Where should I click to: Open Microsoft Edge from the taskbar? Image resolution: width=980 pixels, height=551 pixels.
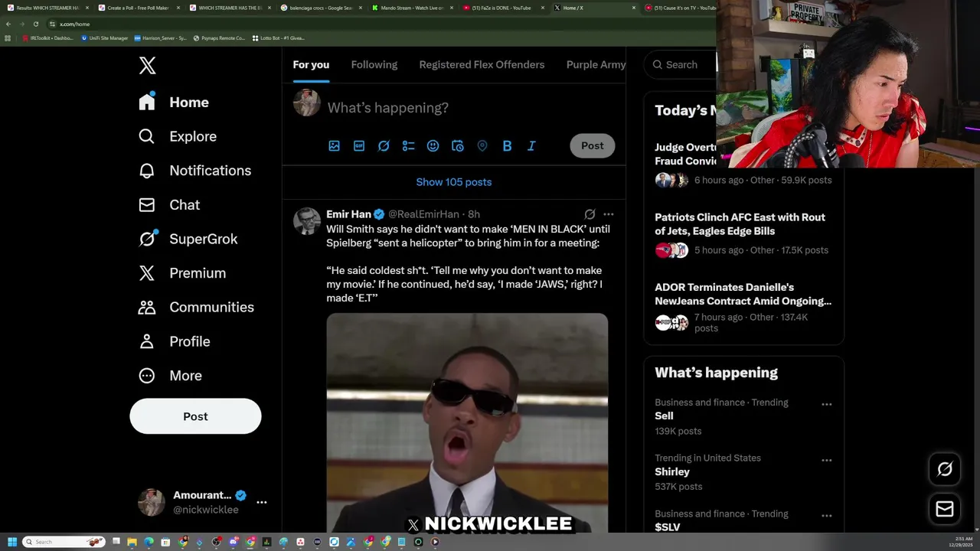pyautogui.click(x=149, y=542)
